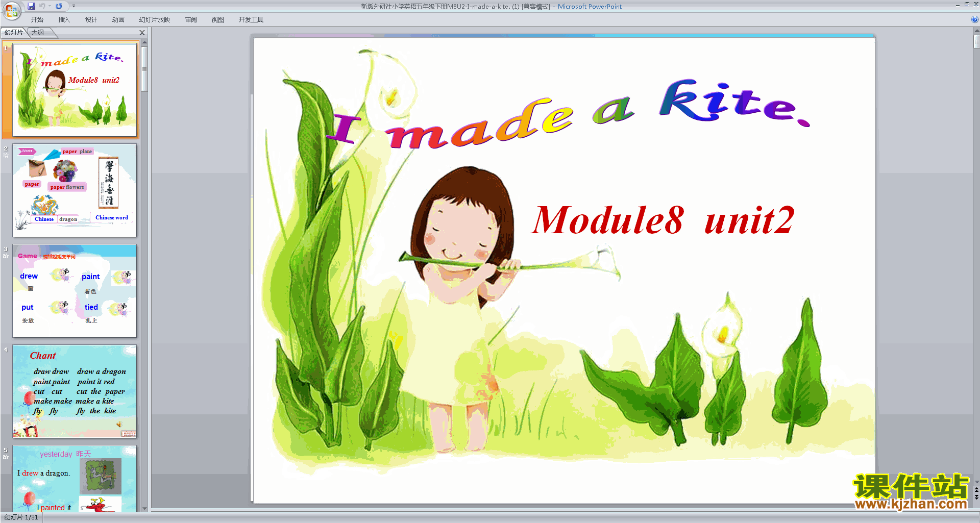Open the 审阅 ribbon tab
Image resolution: width=980 pixels, height=523 pixels.
pos(191,20)
